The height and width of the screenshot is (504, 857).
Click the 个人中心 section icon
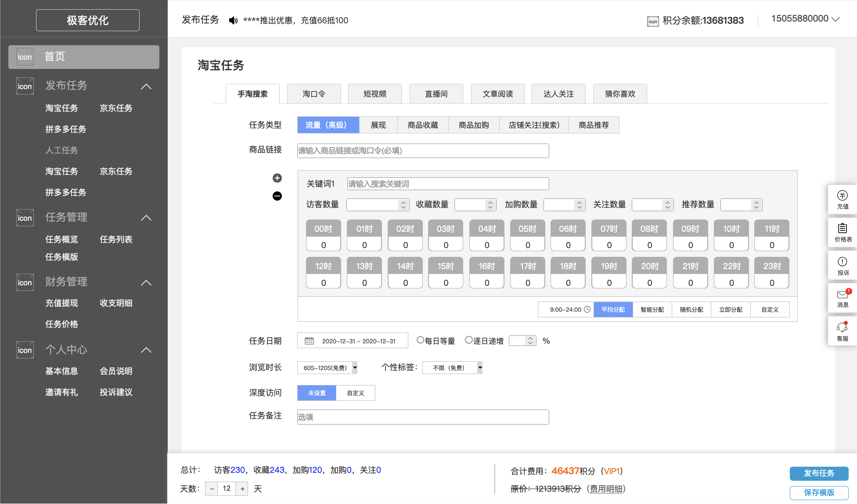pos(25,350)
